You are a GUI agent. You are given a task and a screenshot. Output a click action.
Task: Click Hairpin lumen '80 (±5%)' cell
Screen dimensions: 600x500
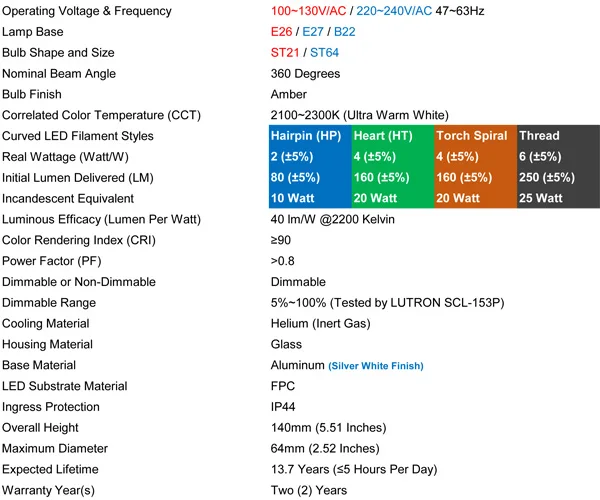click(x=310, y=177)
